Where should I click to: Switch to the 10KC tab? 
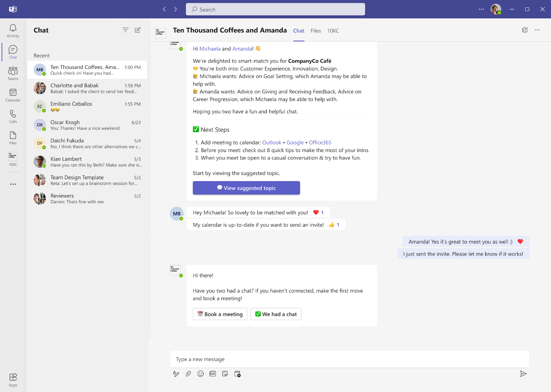333,31
